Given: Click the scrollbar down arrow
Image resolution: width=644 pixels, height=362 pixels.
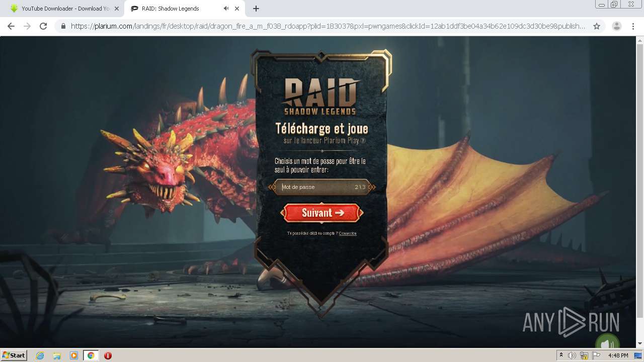Looking at the screenshot, I should [640, 344].
